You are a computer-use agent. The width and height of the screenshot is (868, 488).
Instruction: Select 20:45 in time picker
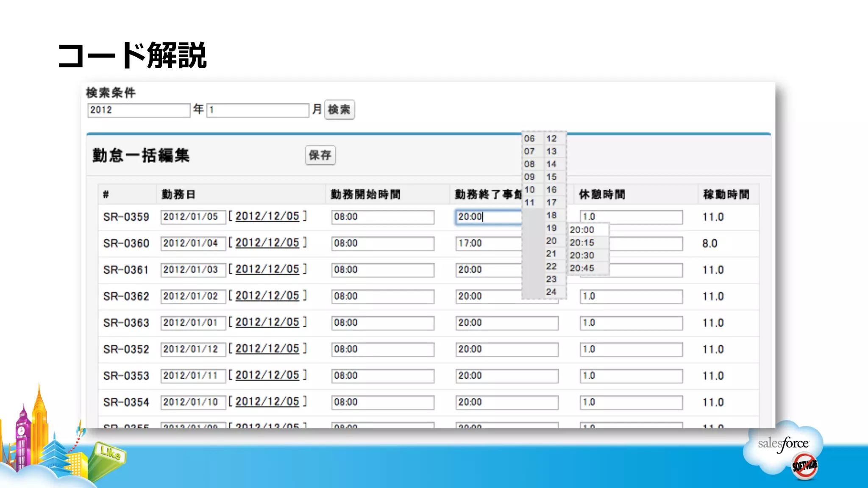click(582, 268)
